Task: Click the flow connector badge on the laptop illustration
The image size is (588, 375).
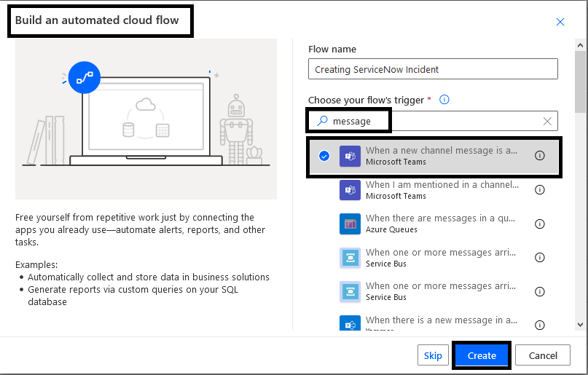Action: [85, 77]
